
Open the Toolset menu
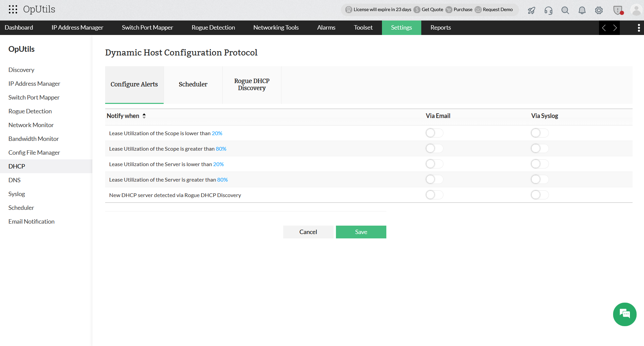pyautogui.click(x=363, y=28)
